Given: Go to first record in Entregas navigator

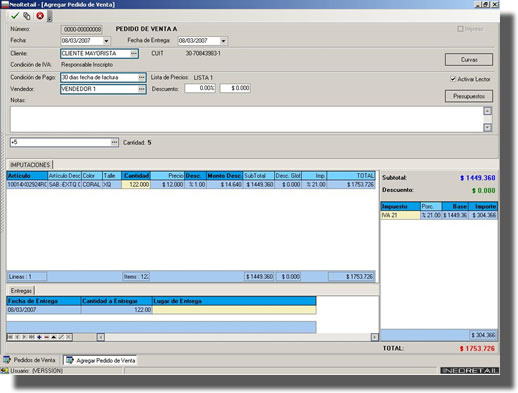Looking at the screenshot, I should [x=10, y=337].
